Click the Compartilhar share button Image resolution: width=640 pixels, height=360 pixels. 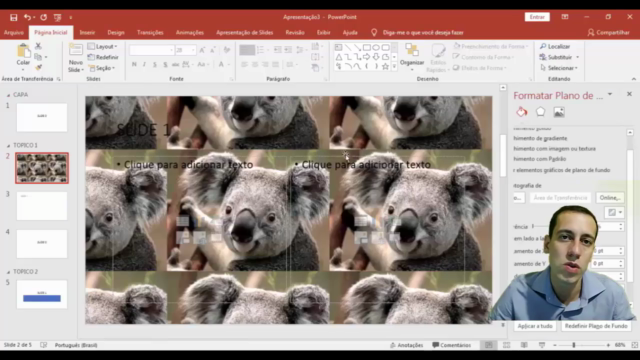(x=609, y=32)
